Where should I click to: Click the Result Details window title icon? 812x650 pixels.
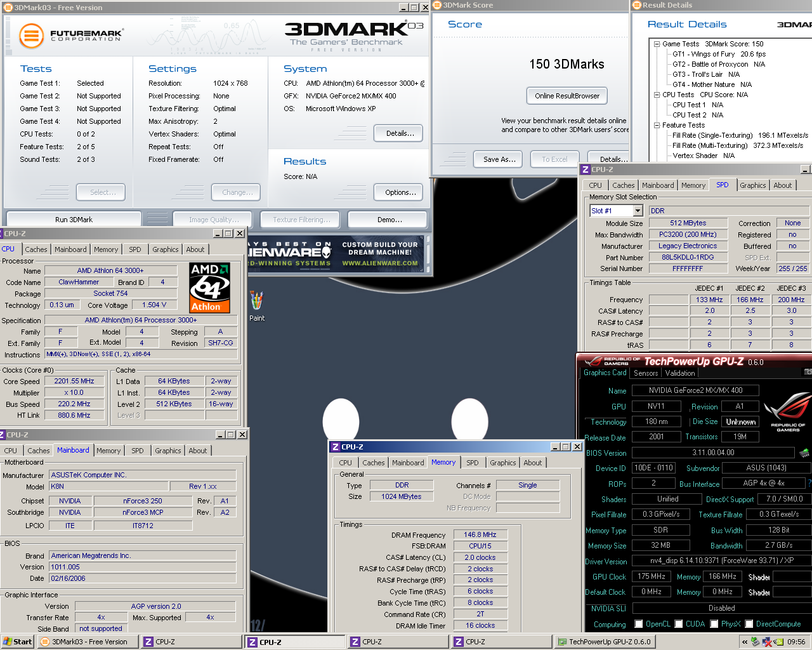pos(637,5)
